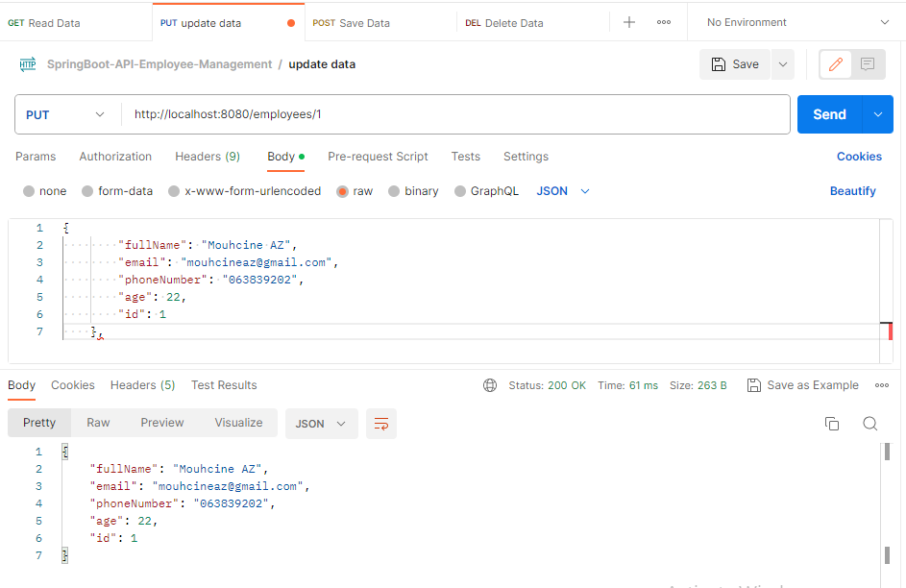
Task: Send the PUT request
Action: click(830, 114)
